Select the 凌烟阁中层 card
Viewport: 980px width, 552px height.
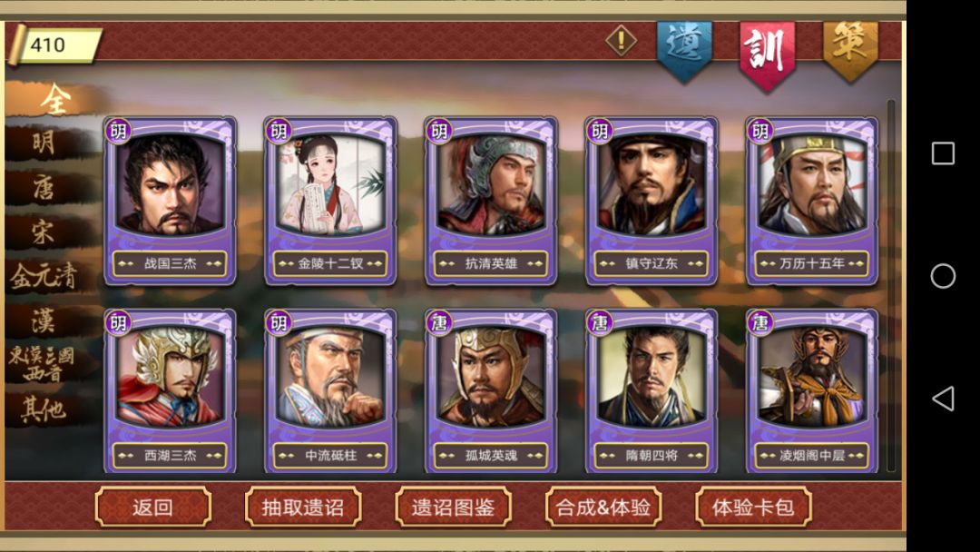coord(811,391)
